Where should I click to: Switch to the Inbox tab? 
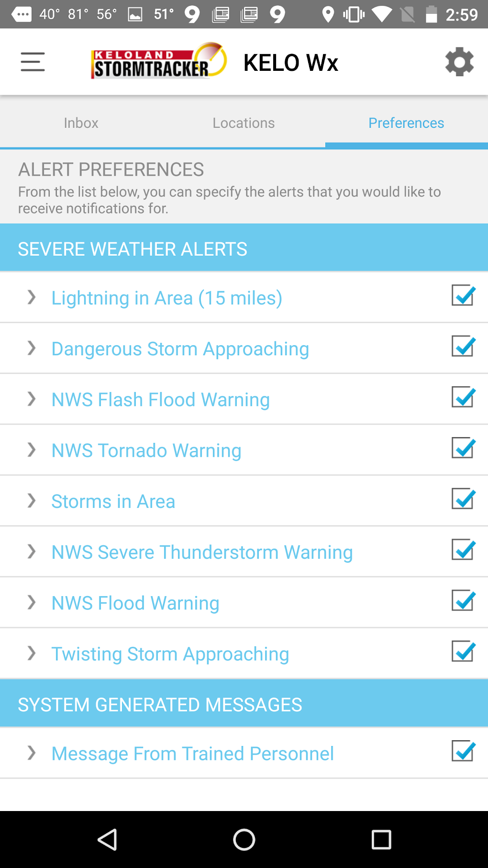[x=81, y=123]
